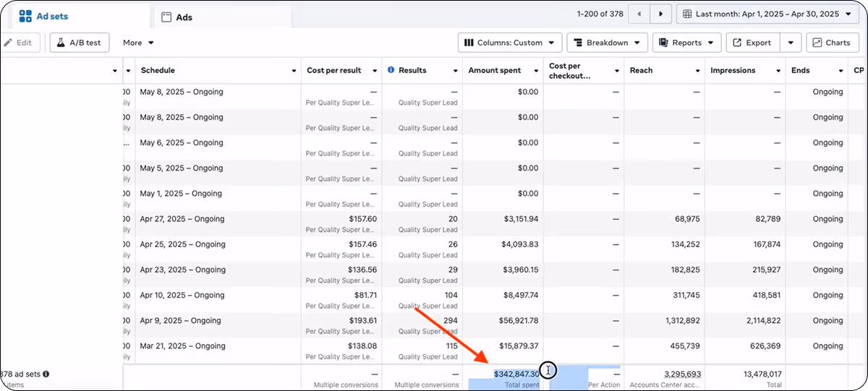This screenshot has width=868, height=391.
Task: Click the 626,369 impressions value
Action: [x=767, y=346]
